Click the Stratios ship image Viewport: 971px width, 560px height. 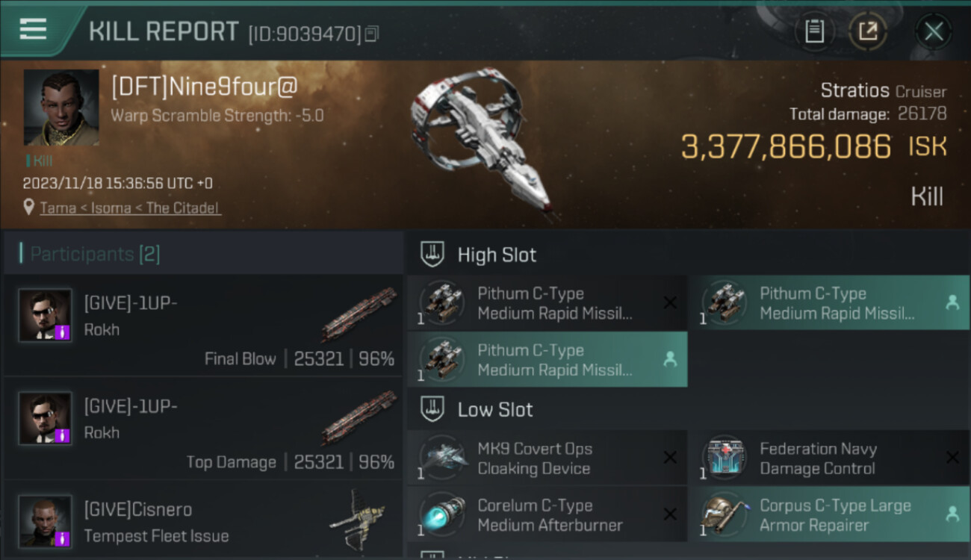coord(483,142)
